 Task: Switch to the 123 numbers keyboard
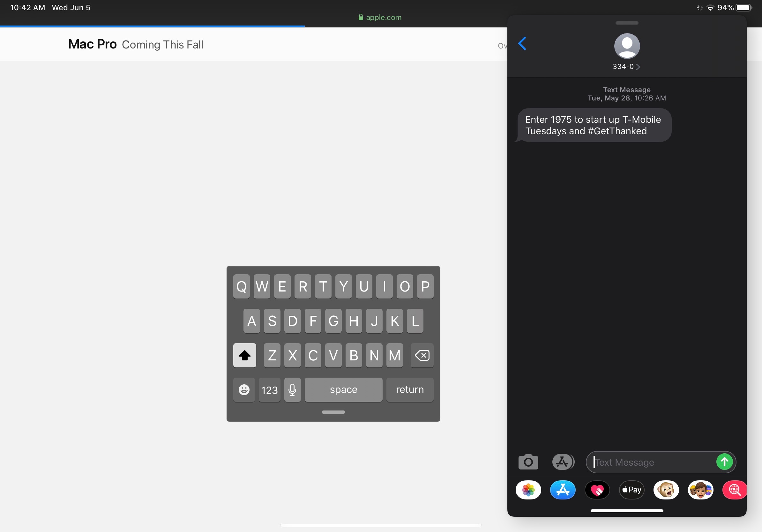coord(270,390)
